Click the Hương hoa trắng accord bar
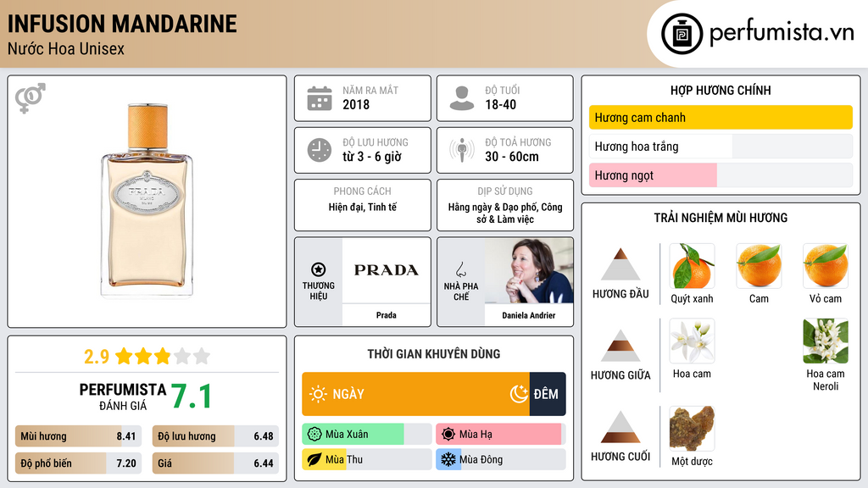 pyautogui.click(x=721, y=147)
